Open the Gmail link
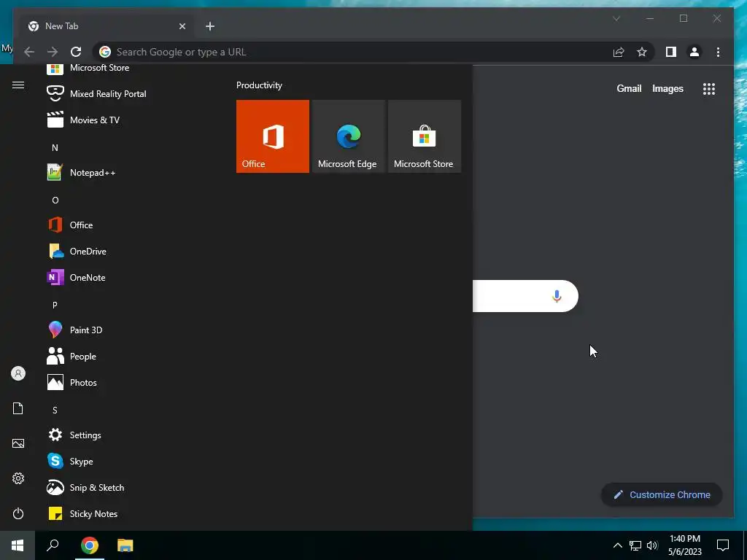747x560 pixels. click(x=629, y=88)
